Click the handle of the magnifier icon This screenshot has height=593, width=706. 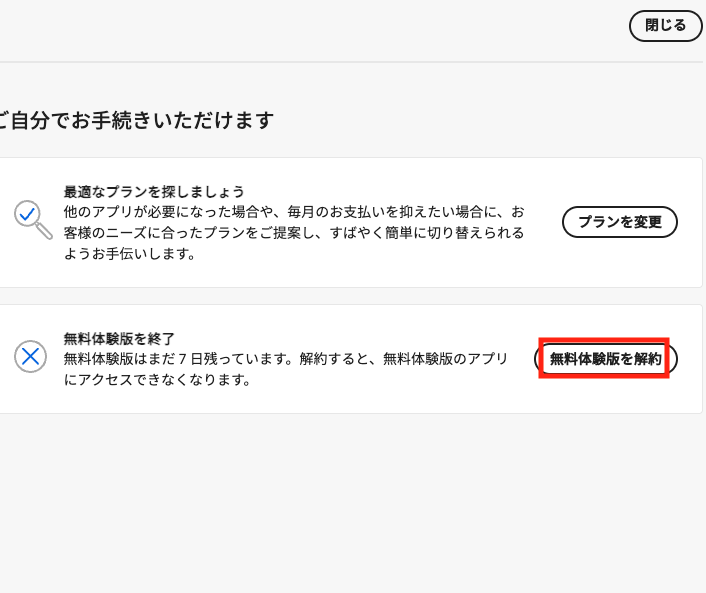[x=45, y=232]
